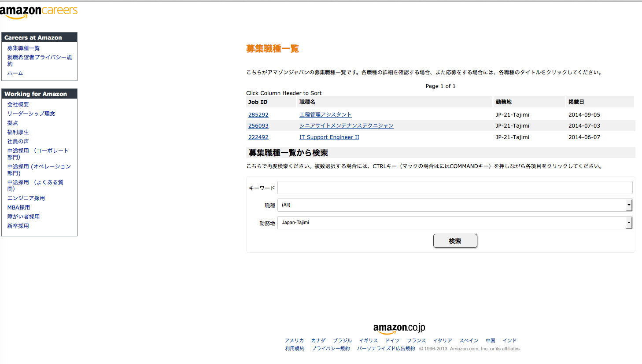Open 利用規約 footer link
Image resolution: width=642 pixels, height=364 pixels.
295,349
